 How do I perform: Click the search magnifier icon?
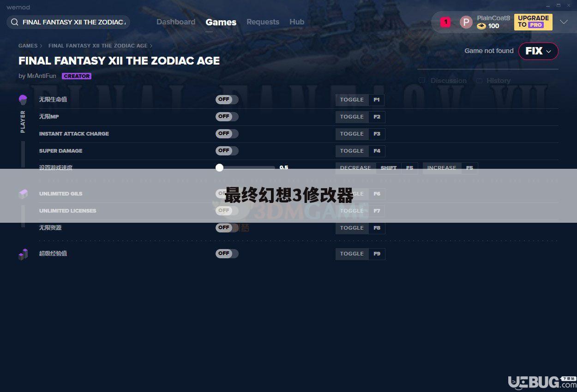[x=14, y=22]
